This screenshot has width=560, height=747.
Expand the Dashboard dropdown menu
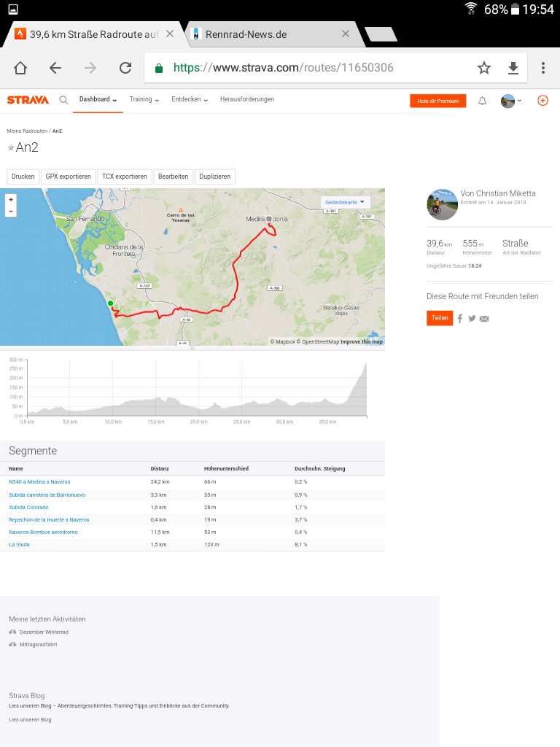point(98,100)
